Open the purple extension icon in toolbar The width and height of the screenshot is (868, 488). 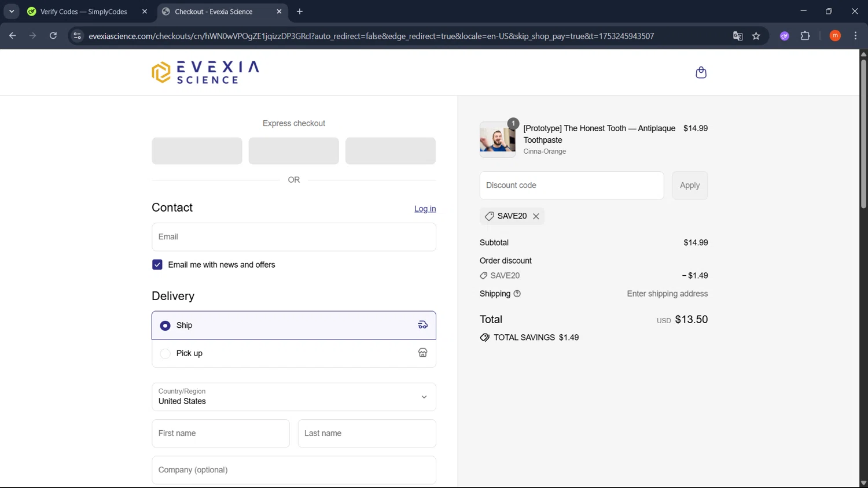785,36
